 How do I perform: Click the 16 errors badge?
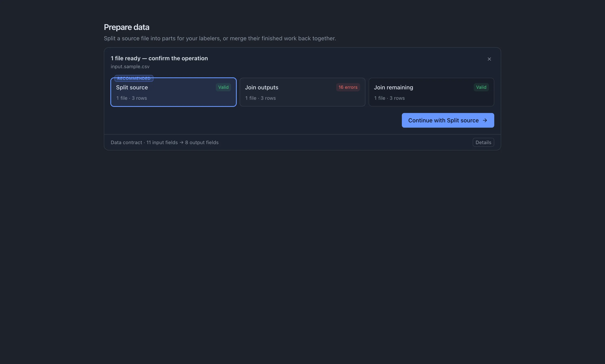point(348,87)
